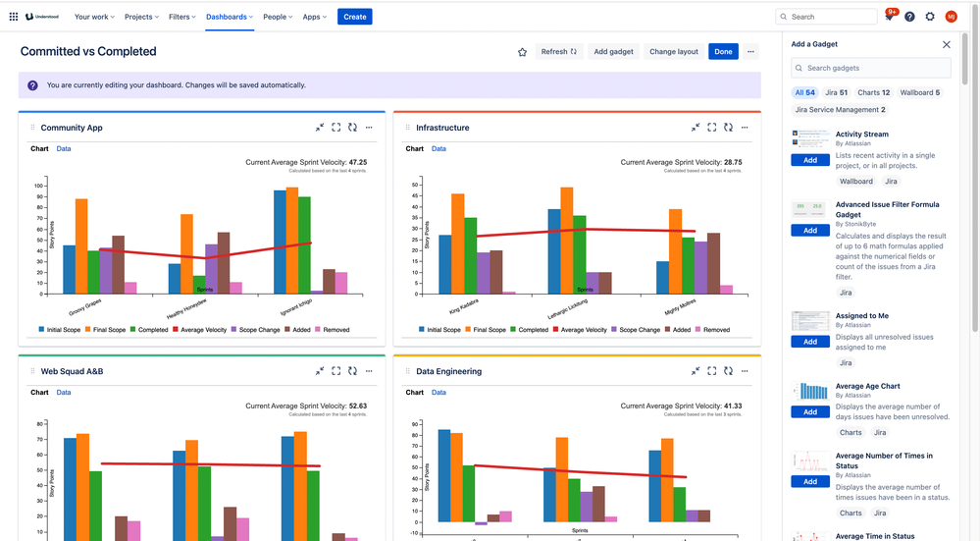Grab the Infrastructure gadget drag handle

(407, 128)
